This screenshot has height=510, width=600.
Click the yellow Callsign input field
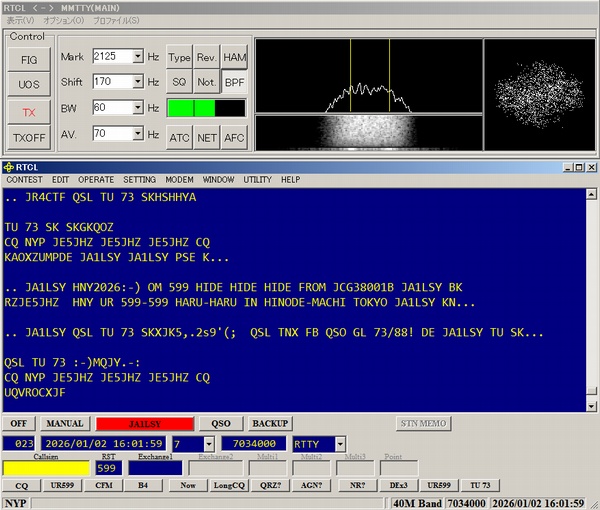pyautogui.click(x=46, y=467)
